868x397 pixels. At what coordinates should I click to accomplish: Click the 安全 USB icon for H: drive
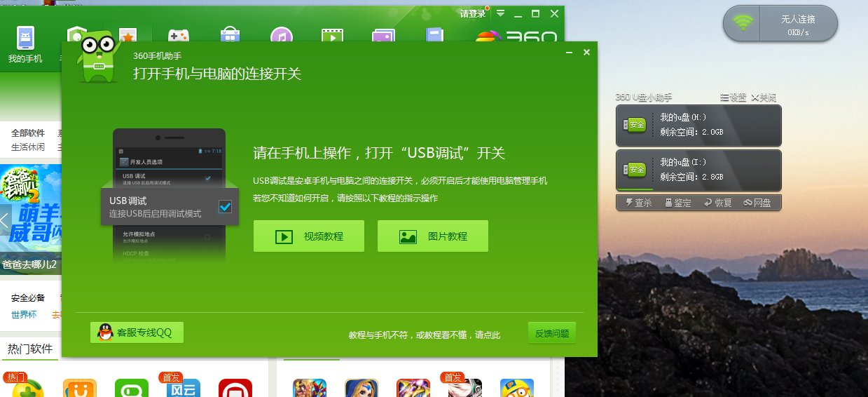point(634,125)
